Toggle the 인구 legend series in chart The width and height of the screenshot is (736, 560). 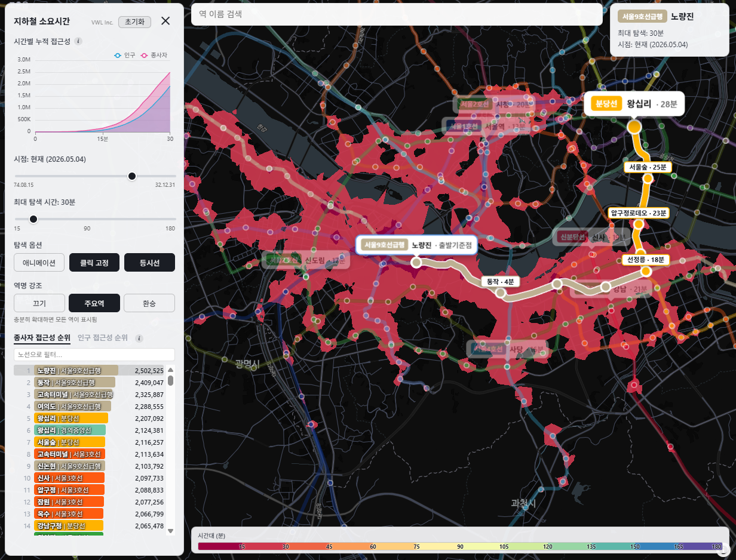[x=125, y=56]
